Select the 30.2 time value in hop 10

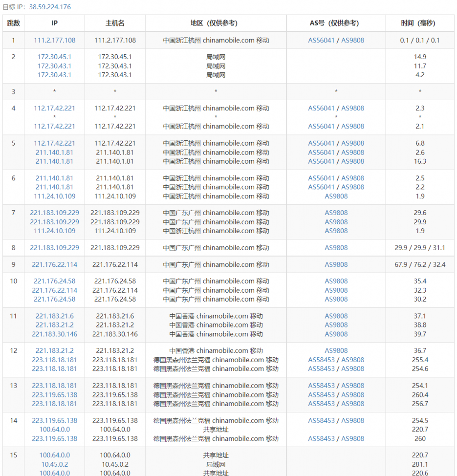coord(420,299)
